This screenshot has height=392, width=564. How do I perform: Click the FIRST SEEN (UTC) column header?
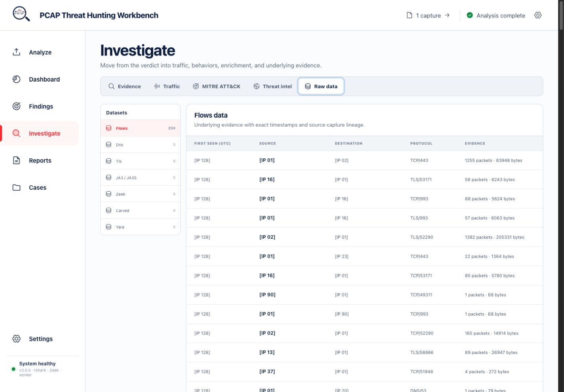tap(212, 143)
